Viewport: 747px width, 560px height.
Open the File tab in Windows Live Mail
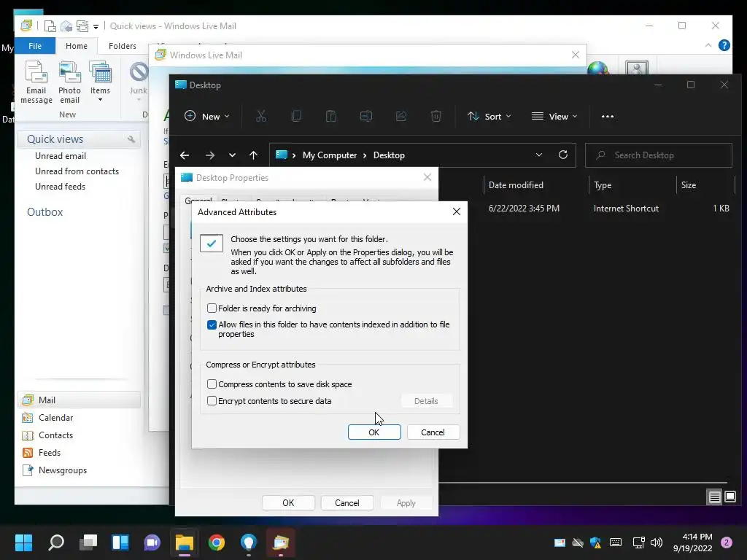coord(35,46)
